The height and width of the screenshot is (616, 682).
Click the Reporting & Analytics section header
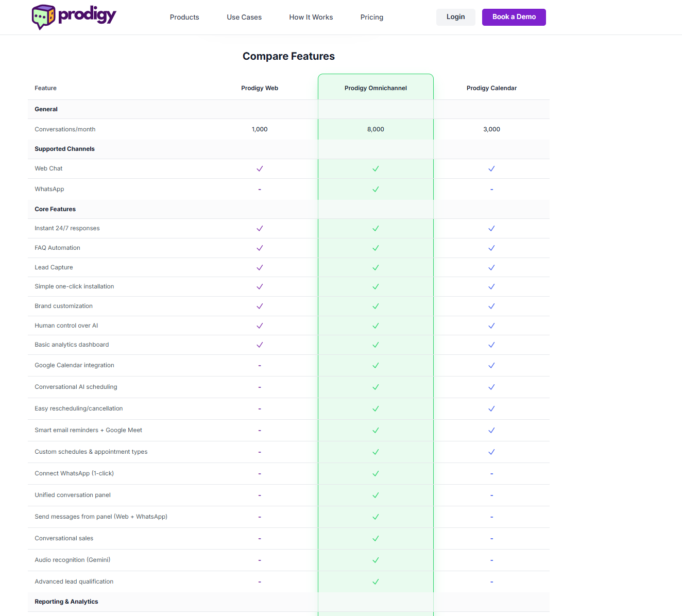tap(66, 602)
